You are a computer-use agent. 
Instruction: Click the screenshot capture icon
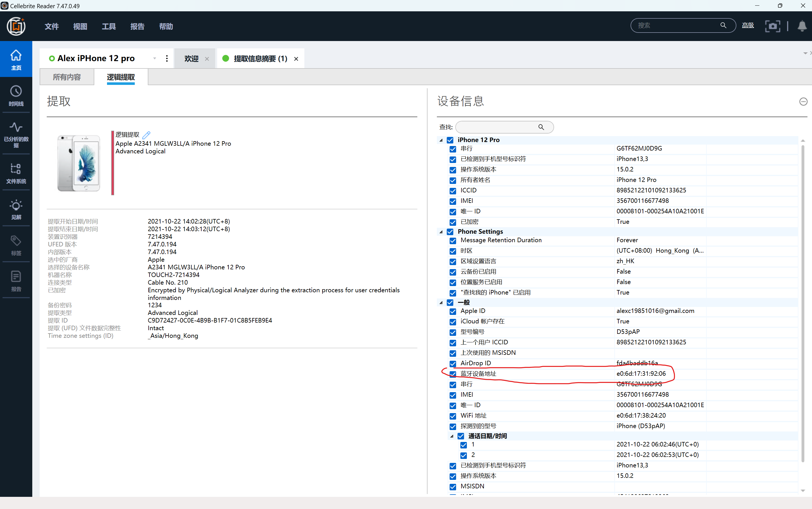click(x=772, y=26)
